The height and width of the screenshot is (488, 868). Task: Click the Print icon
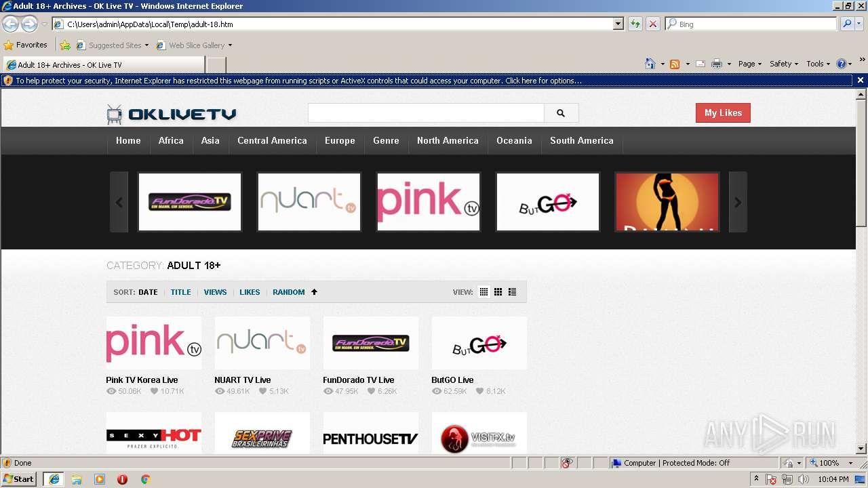pyautogui.click(x=717, y=64)
